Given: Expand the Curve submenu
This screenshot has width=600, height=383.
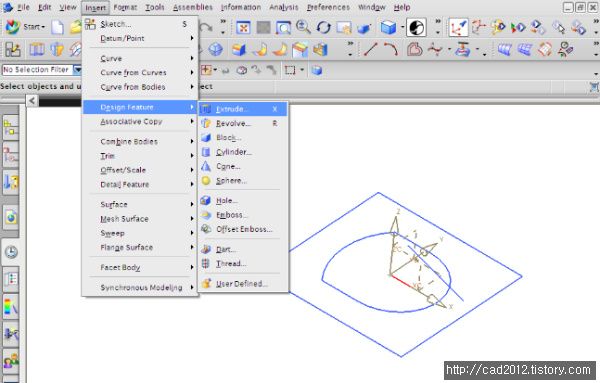Looking at the screenshot, I should coord(140,59).
